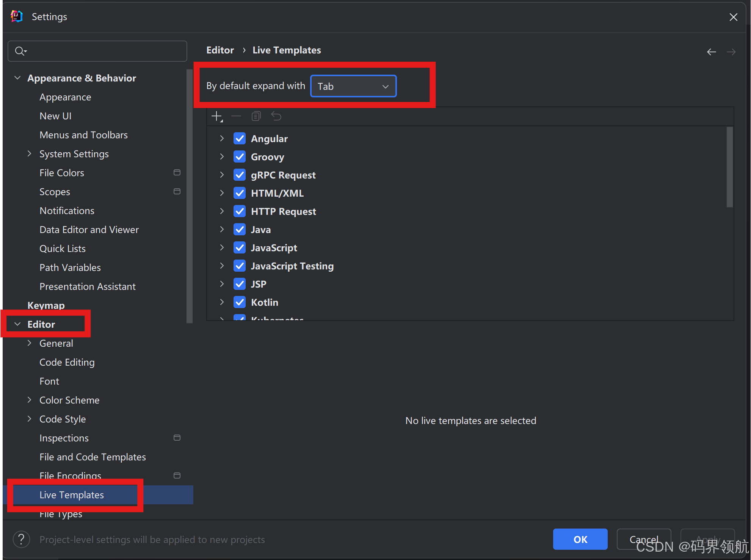Expand the JSP template group
Screen dimensions: 751x560
click(x=222, y=284)
